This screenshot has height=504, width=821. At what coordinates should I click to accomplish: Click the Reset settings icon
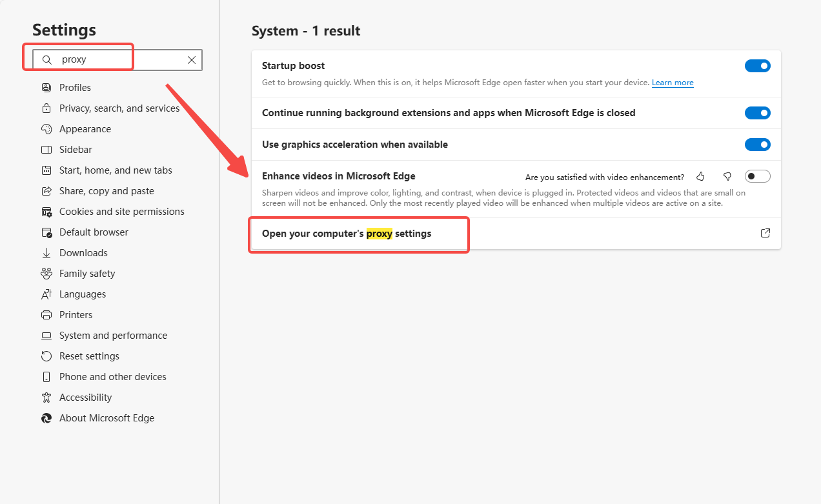click(x=46, y=356)
